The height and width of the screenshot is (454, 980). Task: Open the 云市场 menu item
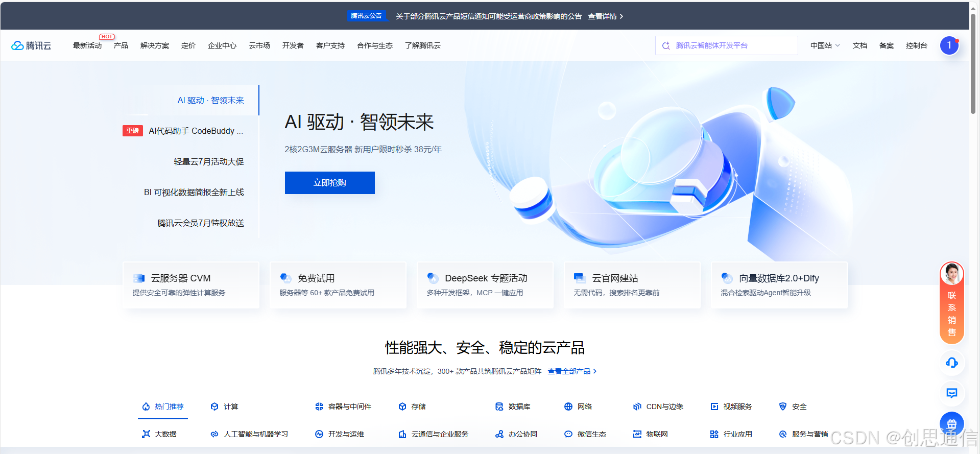(x=259, y=45)
